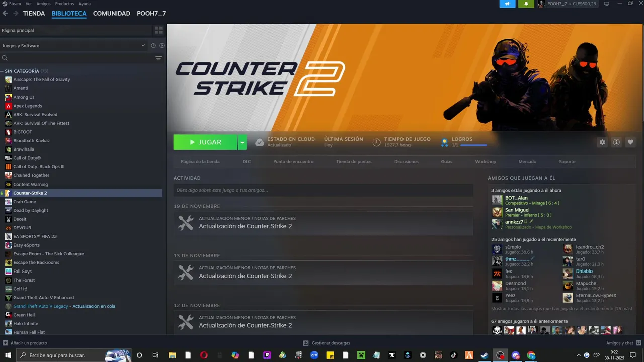
Task: Show all friends who played recently link
Action: (561, 309)
